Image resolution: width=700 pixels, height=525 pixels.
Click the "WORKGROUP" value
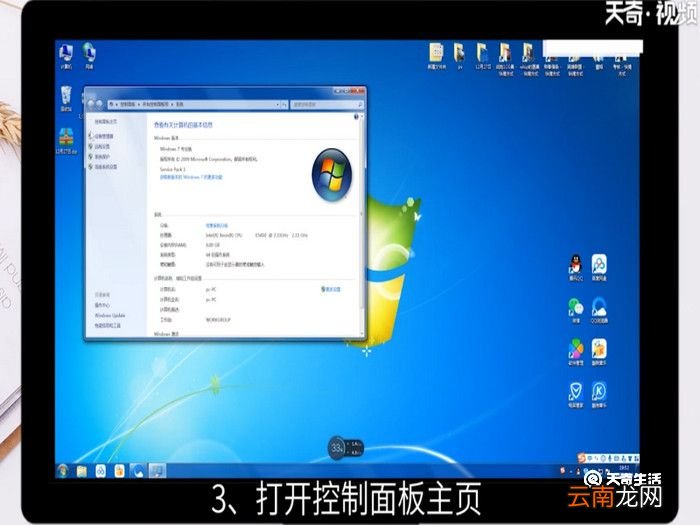tap(218, 320)
